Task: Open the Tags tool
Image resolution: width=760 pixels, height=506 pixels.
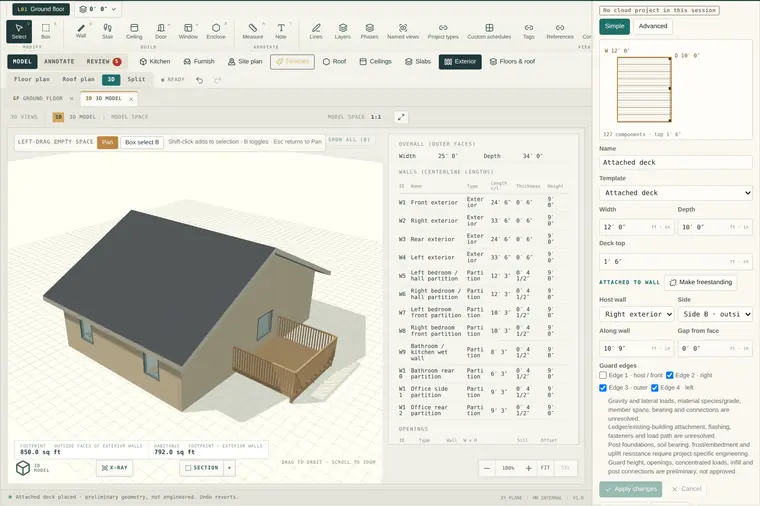Action: pyautogui.click(x=529, y=31)
